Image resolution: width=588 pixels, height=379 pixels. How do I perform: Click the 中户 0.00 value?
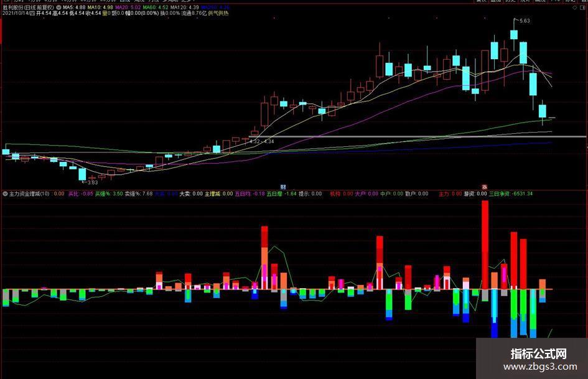391,194
